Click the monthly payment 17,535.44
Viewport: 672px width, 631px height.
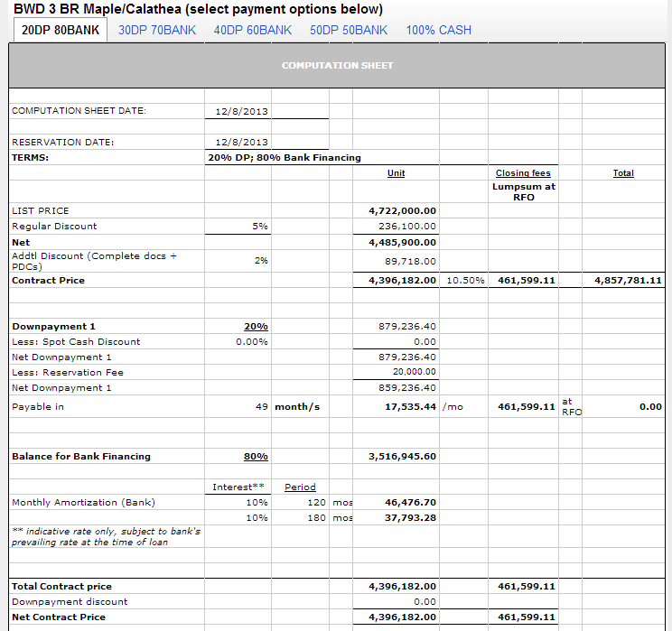(x=411, y=407)
